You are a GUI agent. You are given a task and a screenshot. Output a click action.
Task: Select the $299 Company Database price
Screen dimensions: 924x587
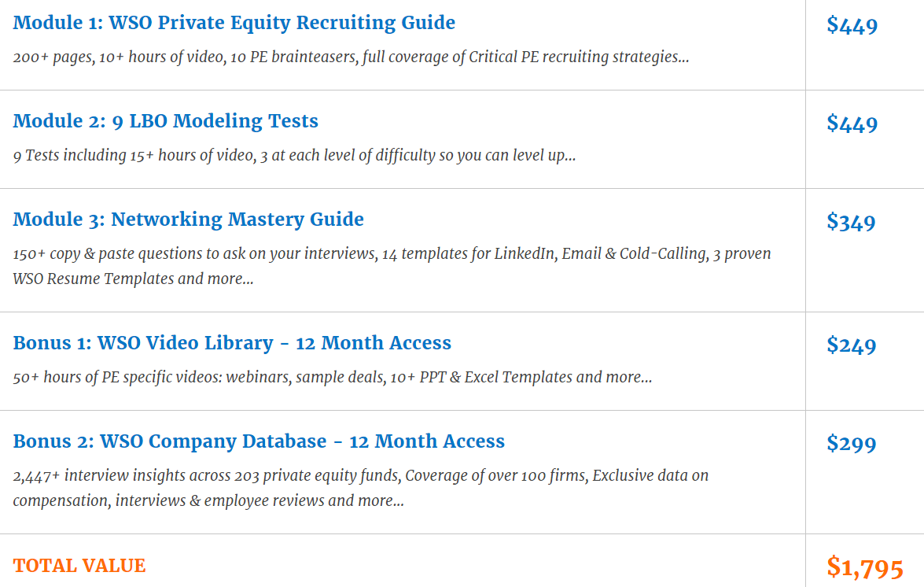(x=851, y=445)
